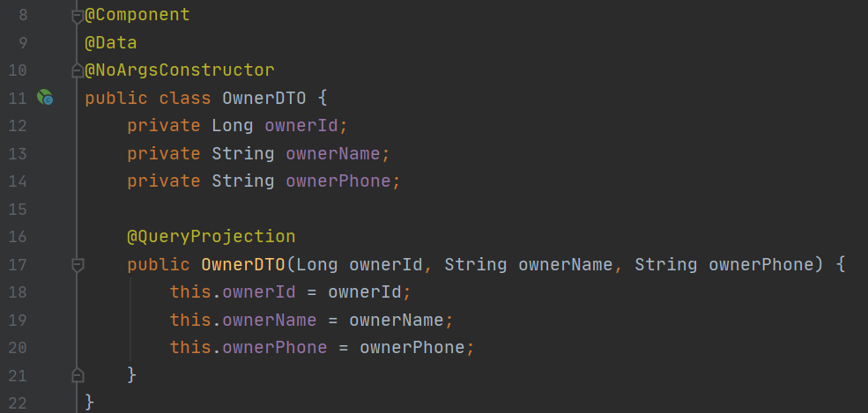Click the class keyword on line 11
Viewport: 868px width, 413px height.
tap(185, 99)
